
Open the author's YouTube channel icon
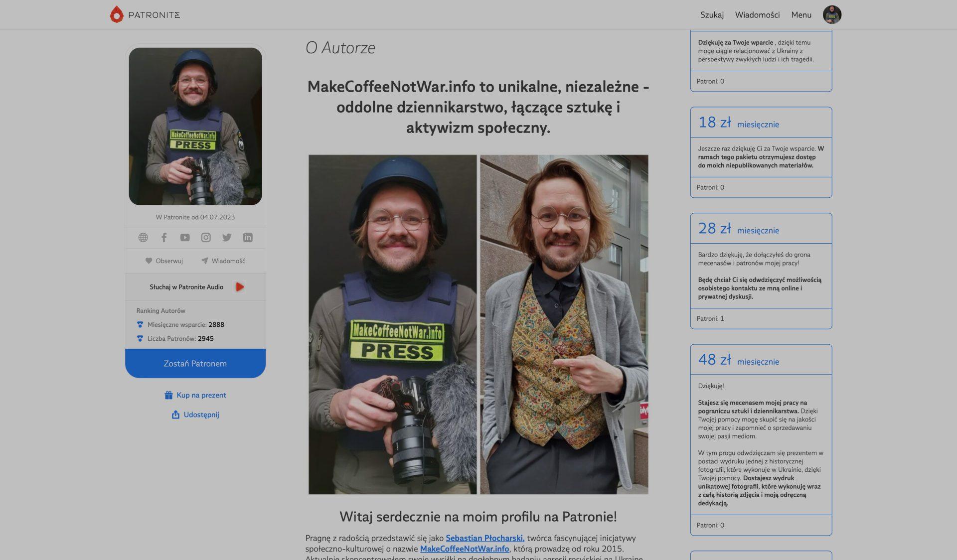(x=185, y=238)
